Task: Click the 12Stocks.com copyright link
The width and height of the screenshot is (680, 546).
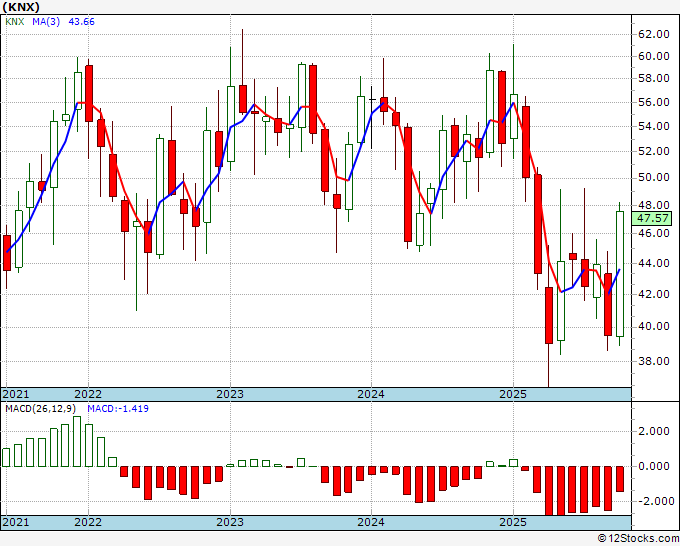Action: point(638,538)
